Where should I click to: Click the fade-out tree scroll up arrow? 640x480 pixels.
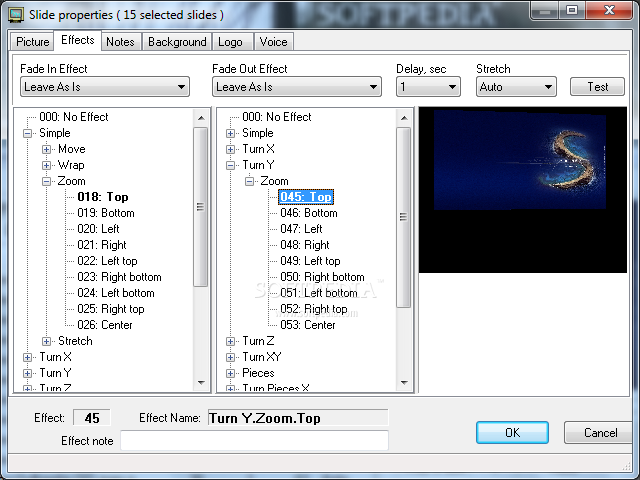pyautogui.click(x=404, y=118)
